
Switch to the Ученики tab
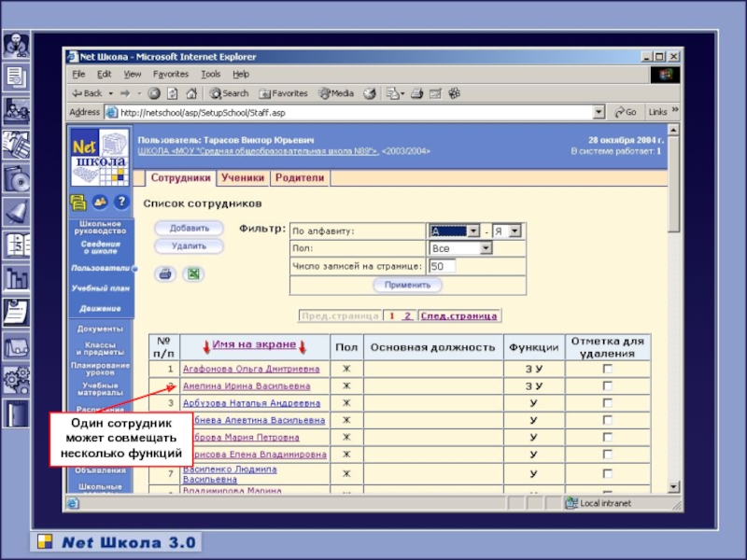pyautogui.click(x=242, y=177)
